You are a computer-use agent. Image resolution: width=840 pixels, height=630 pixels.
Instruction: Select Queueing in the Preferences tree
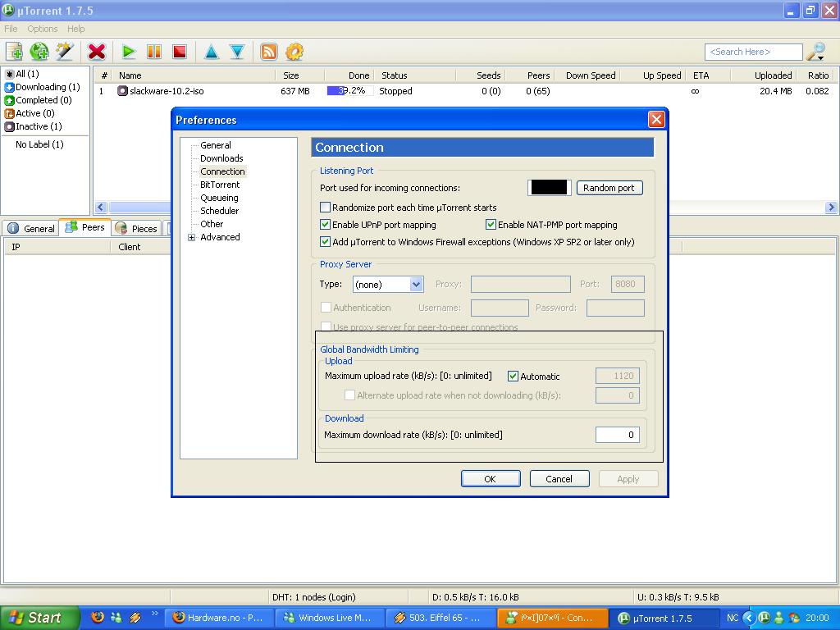tap(219, 198)
